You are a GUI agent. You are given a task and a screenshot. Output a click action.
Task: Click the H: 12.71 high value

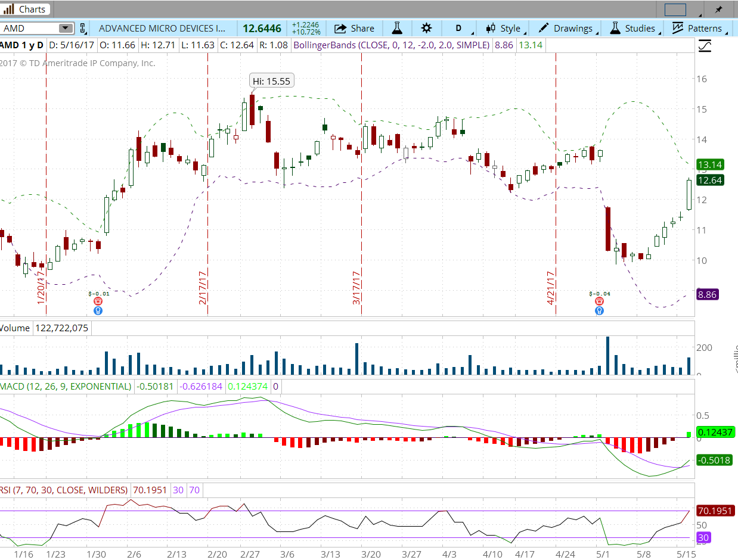point(158,45)
